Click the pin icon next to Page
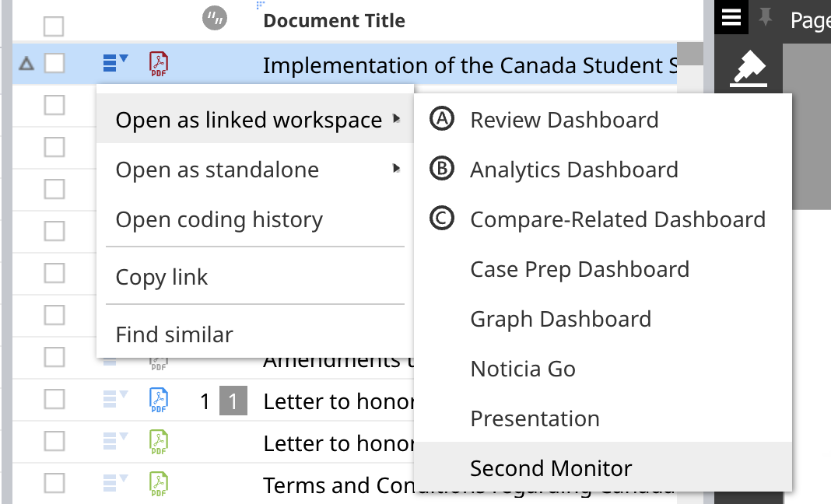Image resolution: width=831 pixels, height=504 pixels. click(766, 18)
